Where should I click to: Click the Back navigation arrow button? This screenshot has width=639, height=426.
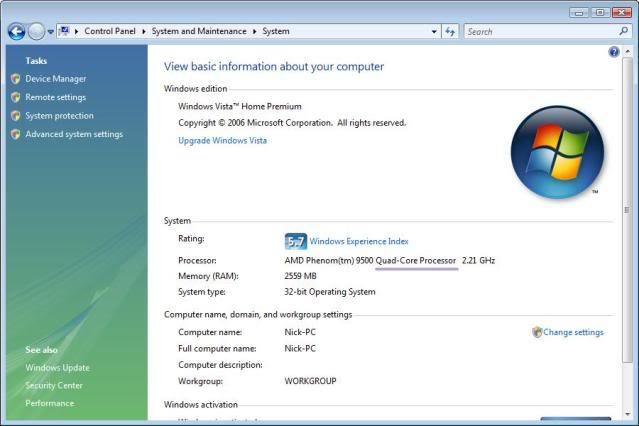17,31
